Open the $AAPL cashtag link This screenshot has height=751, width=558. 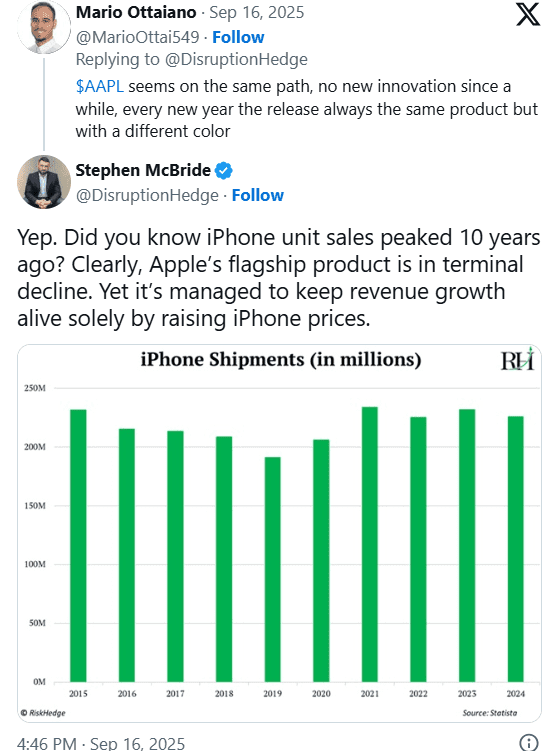(99, 86)
